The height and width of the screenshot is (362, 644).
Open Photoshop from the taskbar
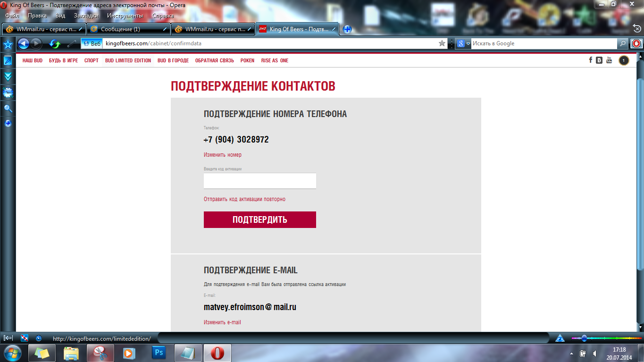pyautogui.click(x=159, y=353)
